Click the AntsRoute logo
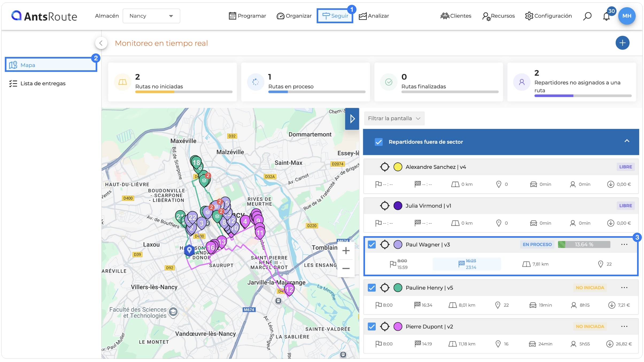 tap(44, 16)
